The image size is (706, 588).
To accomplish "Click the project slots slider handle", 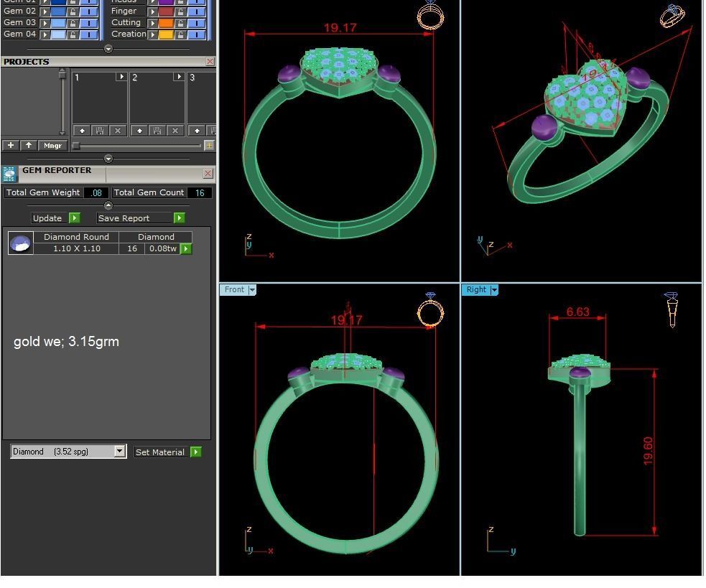I will 76,146.
